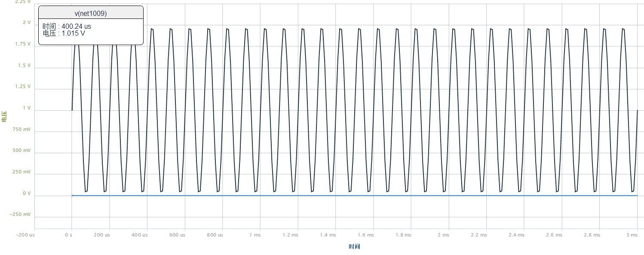The image size is (644, 255).
Task: Click the 2.4 ms x-axis label
Action: coord(516,235)
